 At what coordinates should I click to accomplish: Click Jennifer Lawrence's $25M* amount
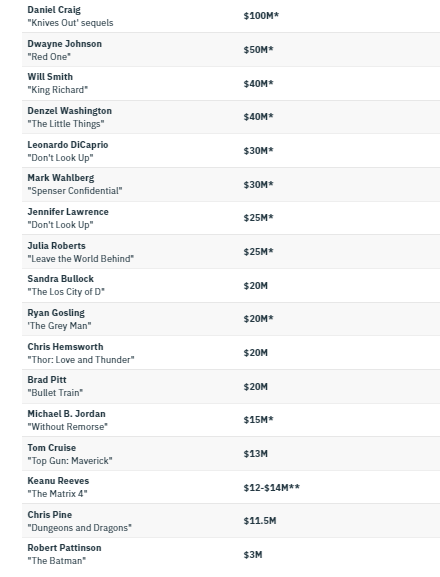click(x=258, y=217)
